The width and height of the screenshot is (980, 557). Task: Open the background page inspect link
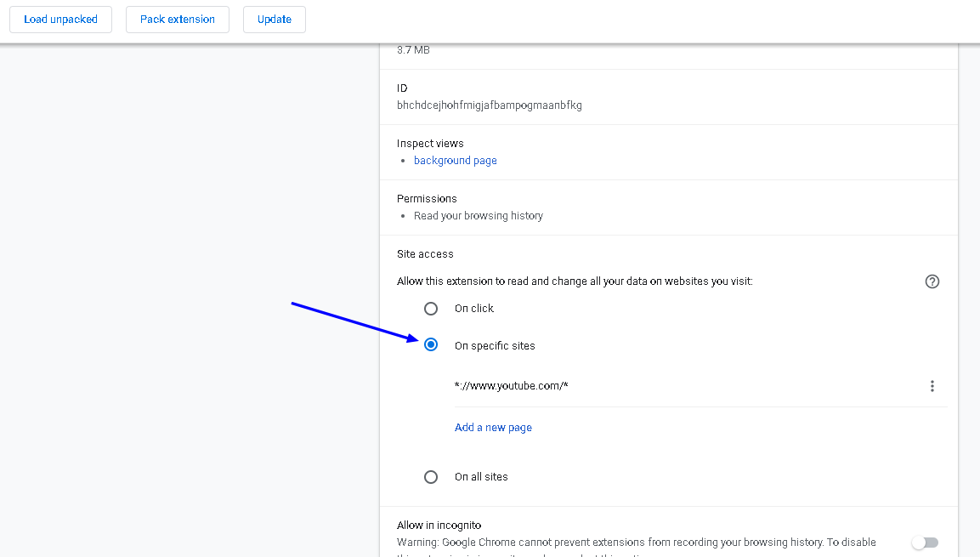click(x=455, y=161)
